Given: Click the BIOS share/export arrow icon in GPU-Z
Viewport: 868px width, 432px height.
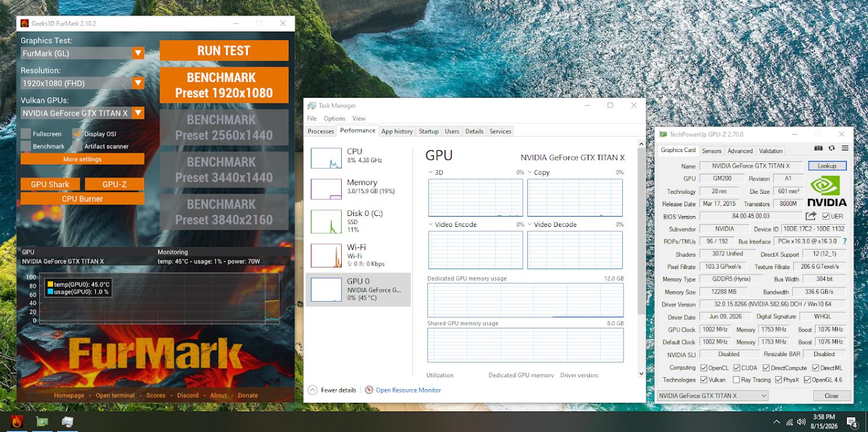Looking at the screenshot, I should click(x=811, y=216).
